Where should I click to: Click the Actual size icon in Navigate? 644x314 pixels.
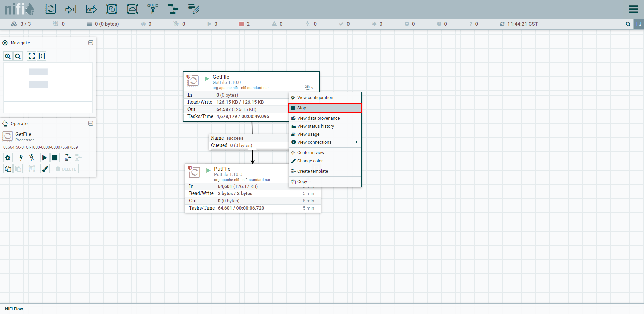[42, 56]
